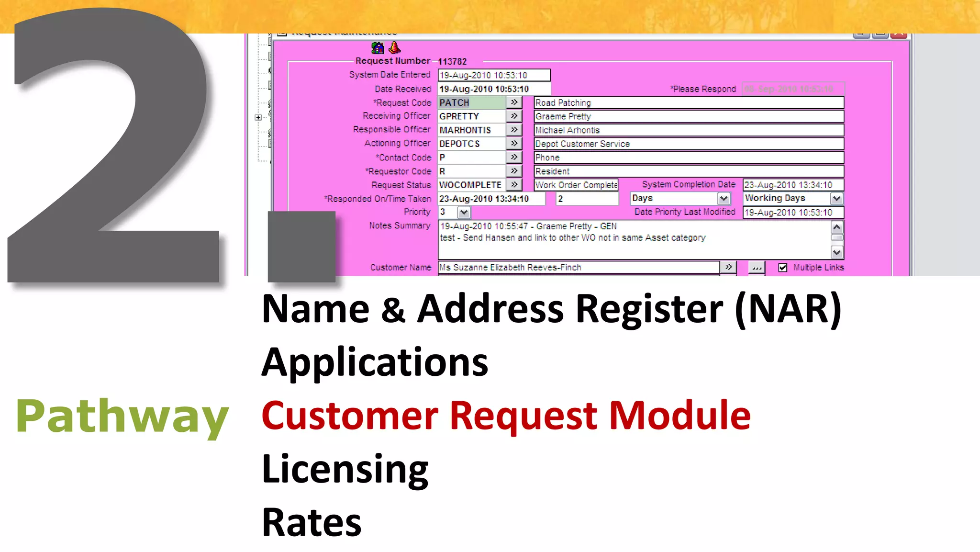
Task: Click the Request Code PATCH field
Action: (x=472, y=102)
